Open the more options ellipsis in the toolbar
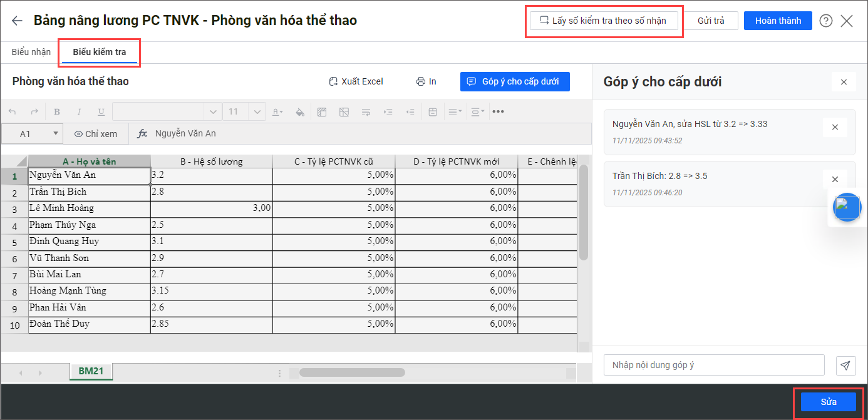Viewport: 868px width, 420px height. click(498, 112)
